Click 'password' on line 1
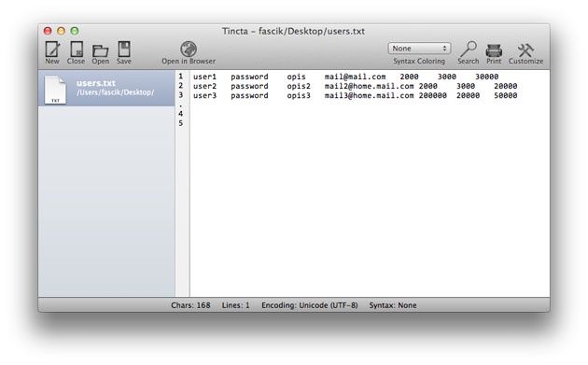Screen dimensions: 588x365 (249, 77)
